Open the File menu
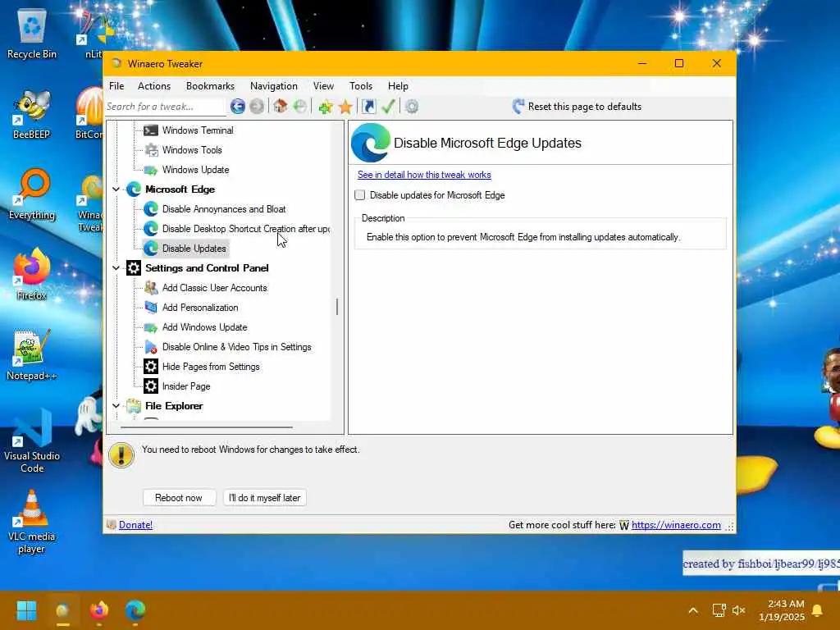Viewport: 840px width, 630px height. click(x=116, y=85)
